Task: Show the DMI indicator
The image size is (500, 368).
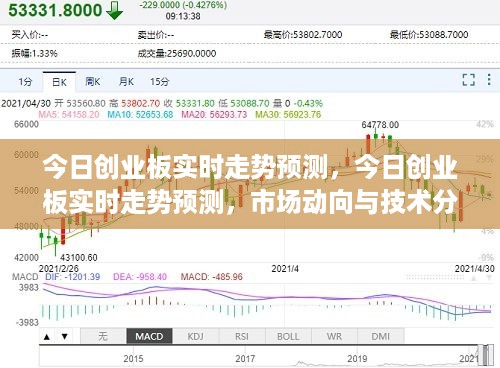Action: coord(381,336)
